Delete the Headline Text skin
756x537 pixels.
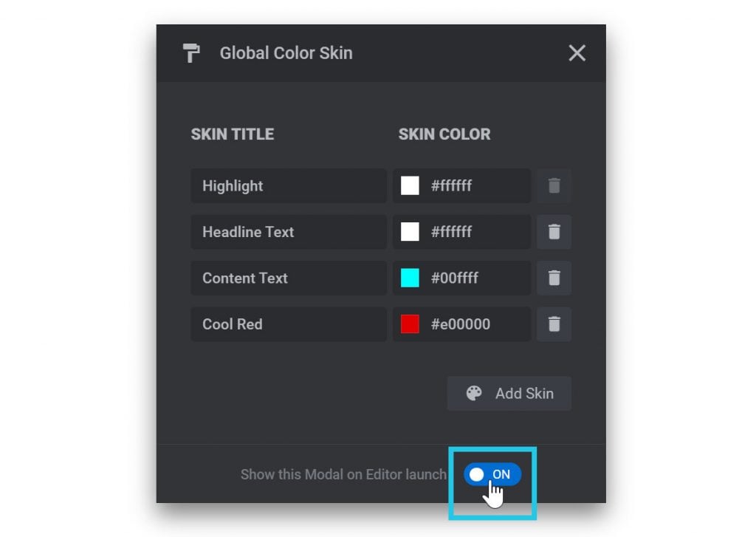554,232
